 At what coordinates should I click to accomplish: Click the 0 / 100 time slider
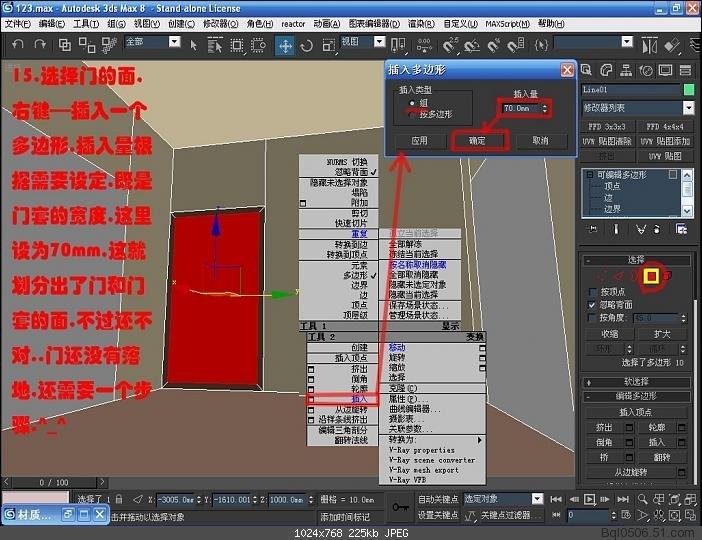coord(54,482)
